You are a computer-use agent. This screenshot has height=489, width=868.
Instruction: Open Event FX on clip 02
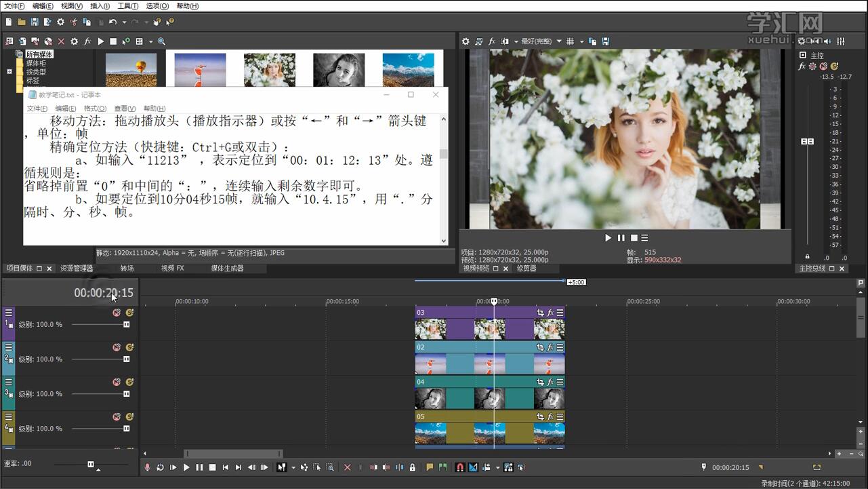pyautogui.click(x=550, y=347)
